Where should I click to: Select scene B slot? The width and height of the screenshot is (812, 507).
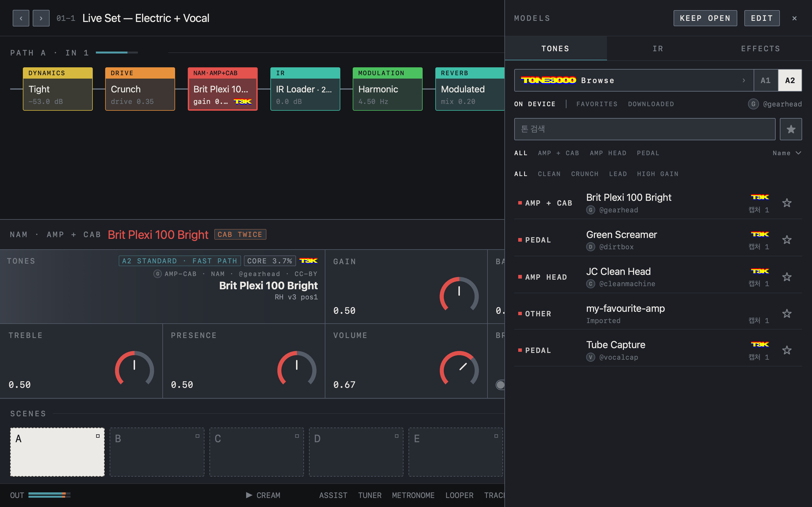click(157, 452)
